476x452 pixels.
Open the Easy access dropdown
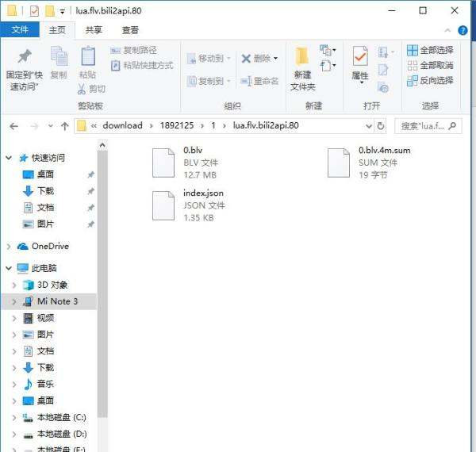pyautogui.click(x=328, y=65)
